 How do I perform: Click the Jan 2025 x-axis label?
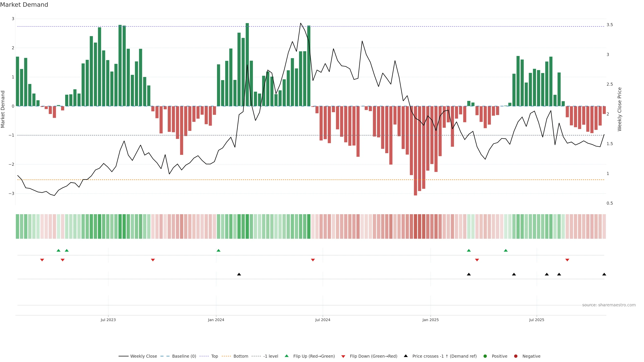(431, 320)
